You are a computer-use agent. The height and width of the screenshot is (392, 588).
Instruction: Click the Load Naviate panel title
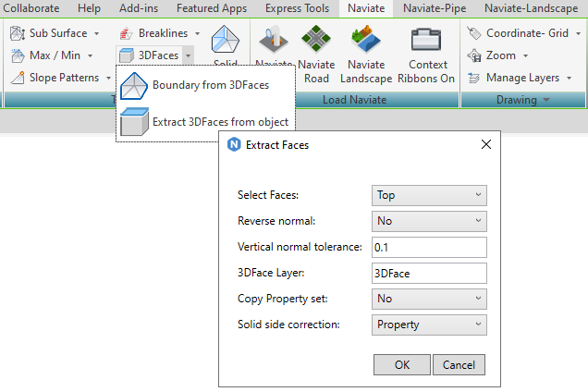[x=354, y=100]
